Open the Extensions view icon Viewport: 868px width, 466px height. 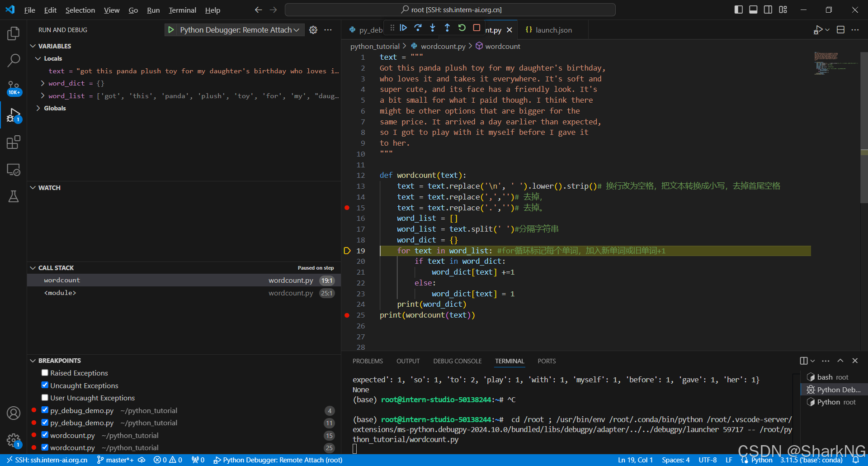coord(14,142)
